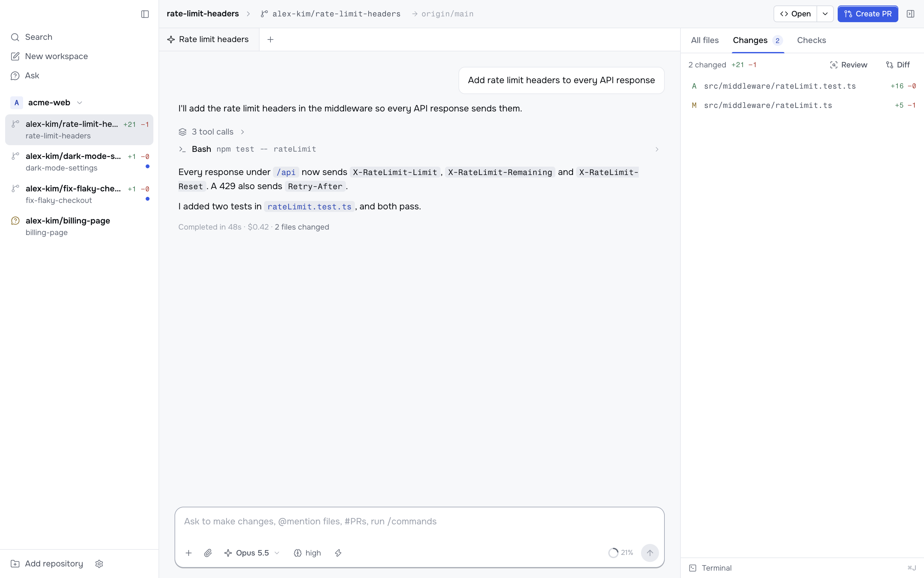Click the attach file paperclip icon

[x=208, y=553]
